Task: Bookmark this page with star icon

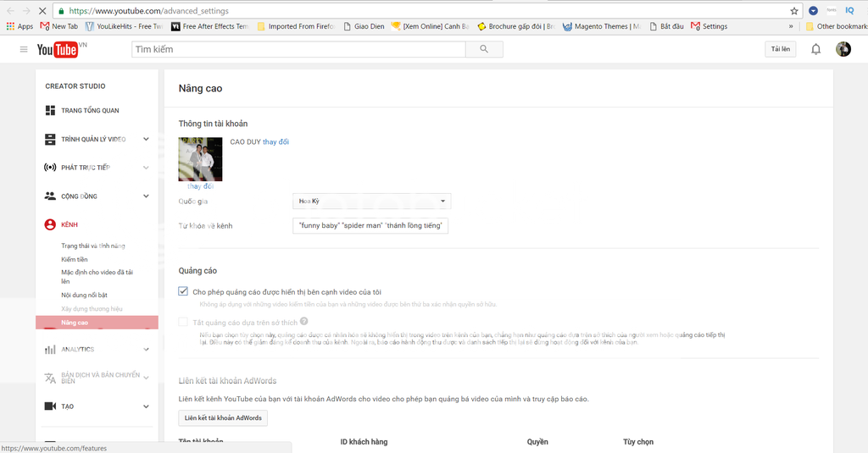Action: point(794,11)
